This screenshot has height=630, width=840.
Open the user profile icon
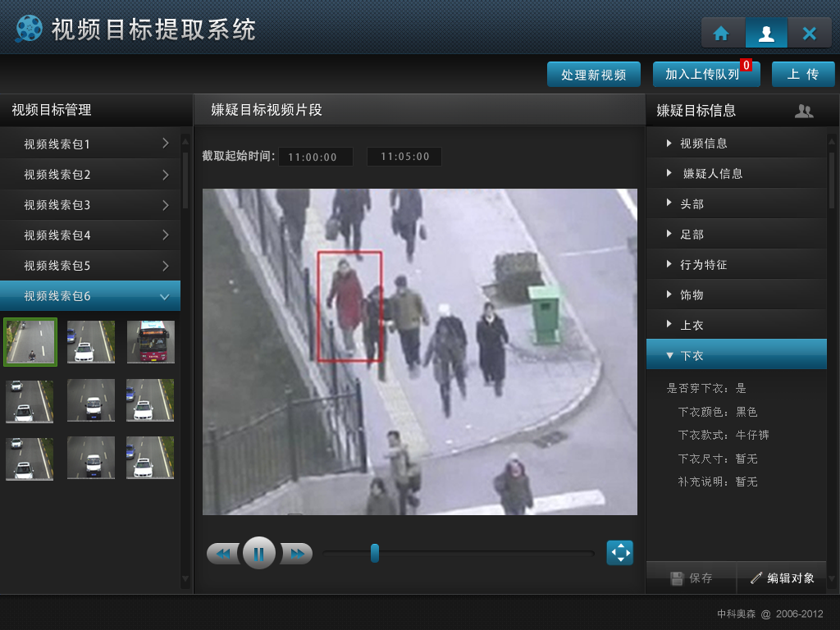pyautogui.click(x=766, y=33)
